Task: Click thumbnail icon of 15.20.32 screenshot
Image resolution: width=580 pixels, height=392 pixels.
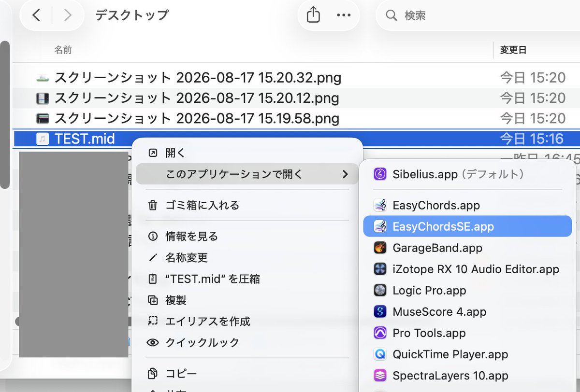Action: [43, 77]
